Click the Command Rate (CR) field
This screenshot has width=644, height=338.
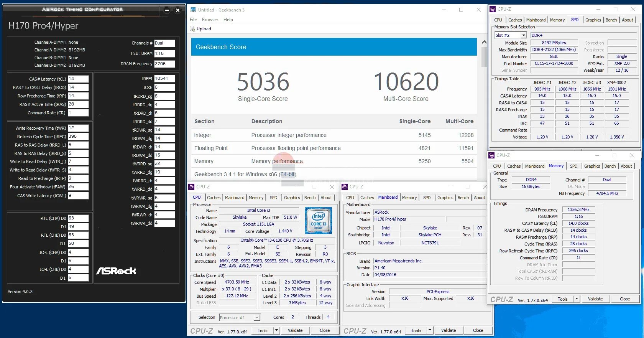(x=78, y=113)
